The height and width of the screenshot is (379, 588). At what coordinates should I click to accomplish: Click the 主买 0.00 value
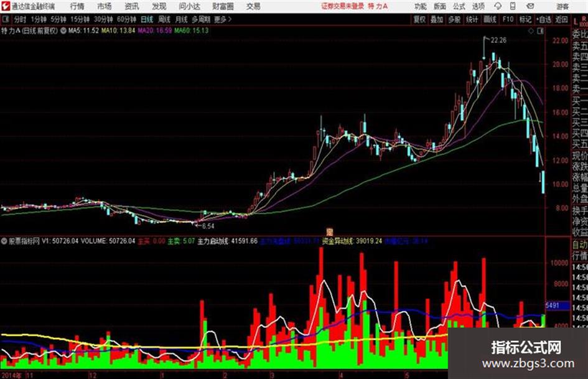[151, 241]
